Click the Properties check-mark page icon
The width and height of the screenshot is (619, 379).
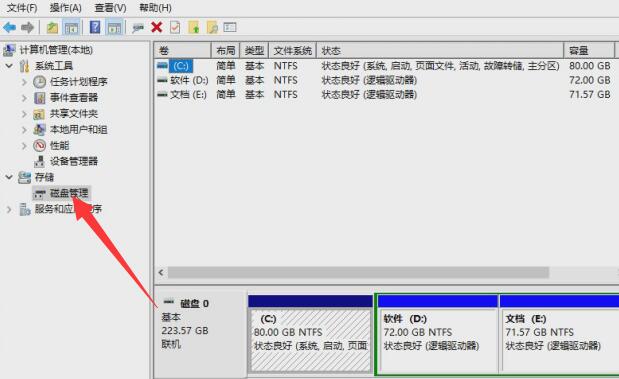click(175, 27)
